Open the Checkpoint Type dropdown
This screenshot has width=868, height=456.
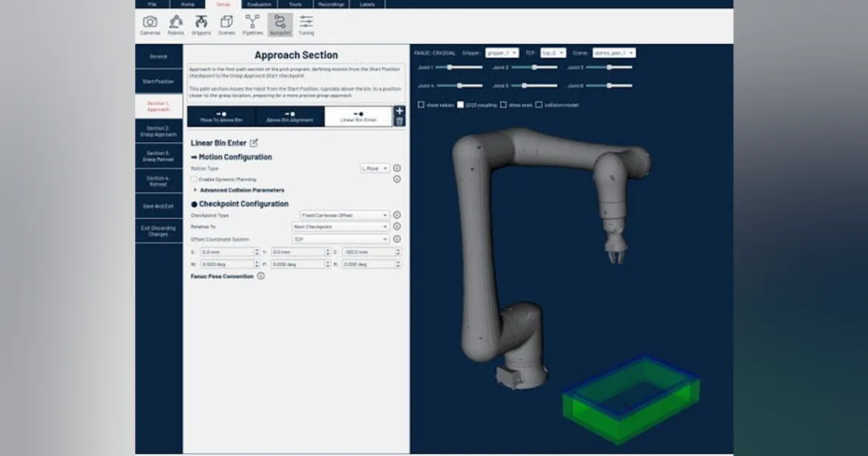pyautogui.click(x=344, y=215)
